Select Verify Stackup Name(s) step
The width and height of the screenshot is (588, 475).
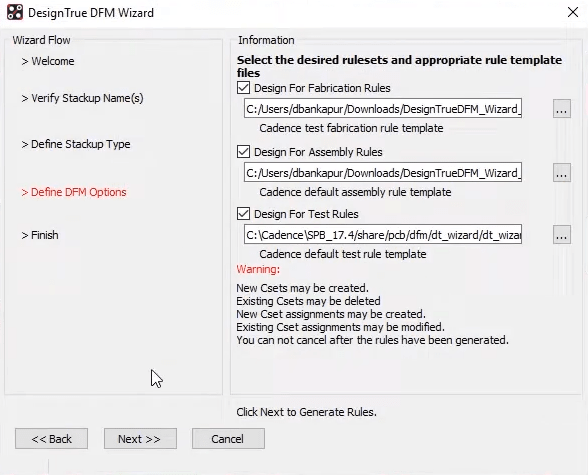(x=82, y=98)
